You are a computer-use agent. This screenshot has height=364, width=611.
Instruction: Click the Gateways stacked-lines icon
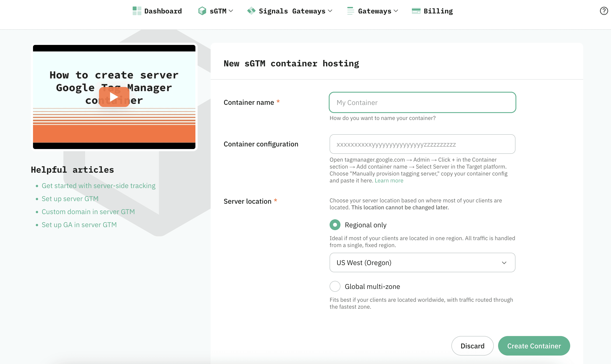coord(350,11)
